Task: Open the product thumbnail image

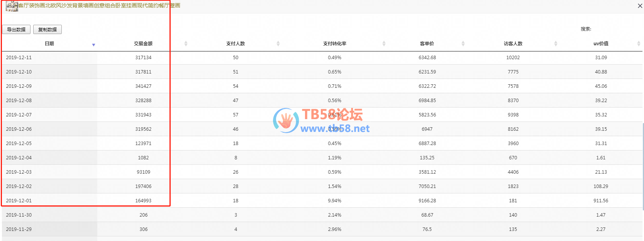Action: pos(12,6)
